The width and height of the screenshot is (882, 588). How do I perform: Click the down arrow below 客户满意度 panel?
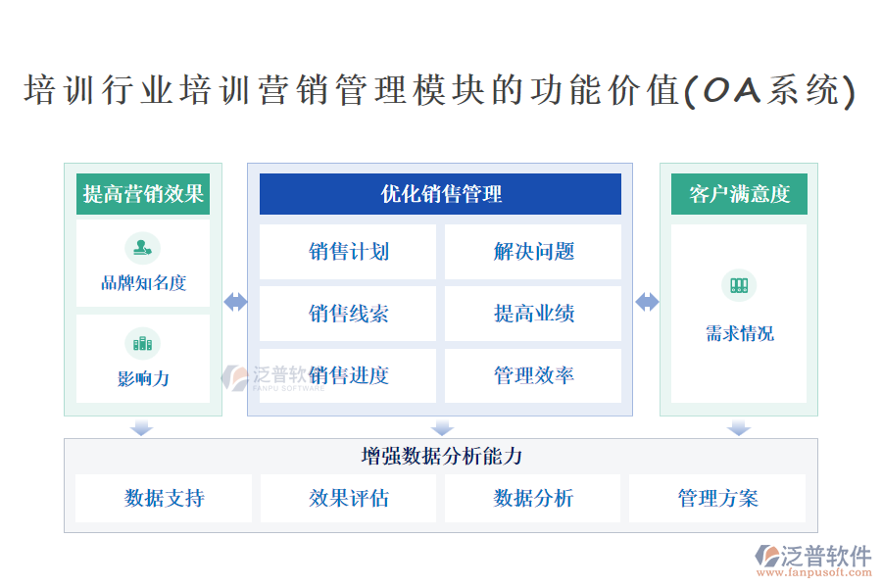tap(739, 427)
